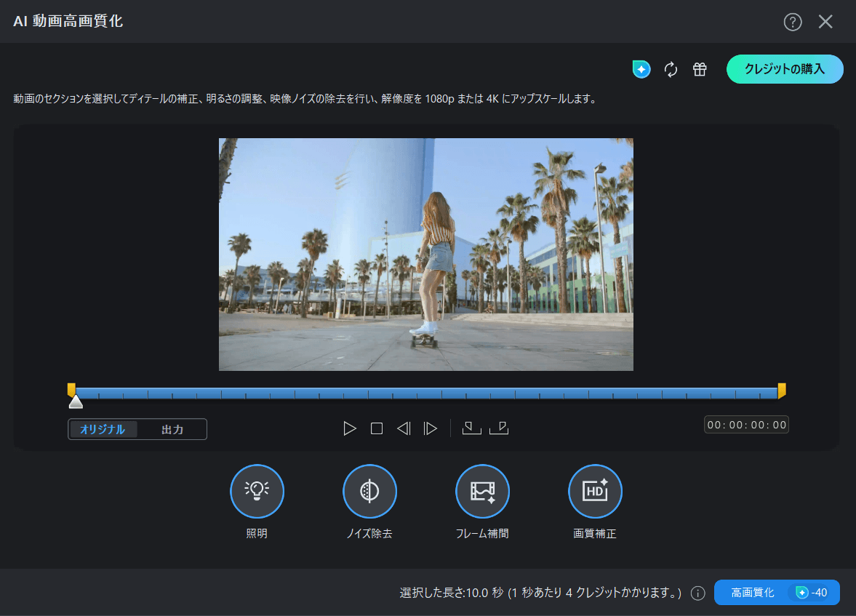The image size is (856, 616).
Task: Open the gift box icon
Action: [700, 69]
